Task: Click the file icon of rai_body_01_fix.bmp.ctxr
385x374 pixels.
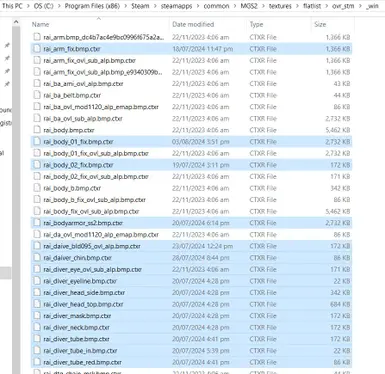Action: [x=37, y=142]
